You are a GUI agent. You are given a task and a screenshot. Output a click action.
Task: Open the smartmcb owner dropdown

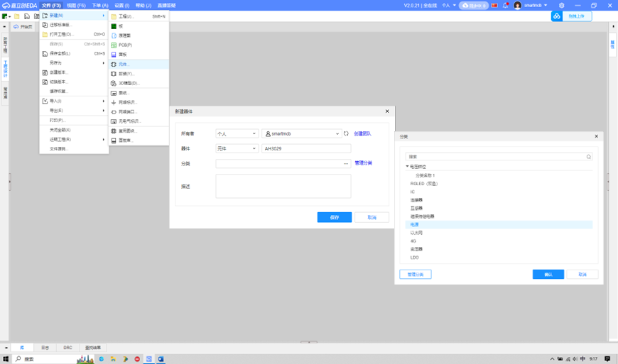(x=301, y=134)
